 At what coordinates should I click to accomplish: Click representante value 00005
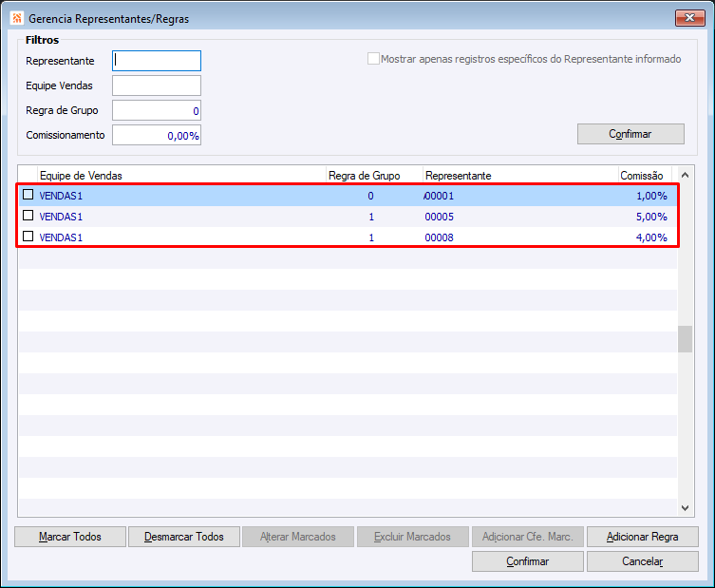click(x=439, y=217)
